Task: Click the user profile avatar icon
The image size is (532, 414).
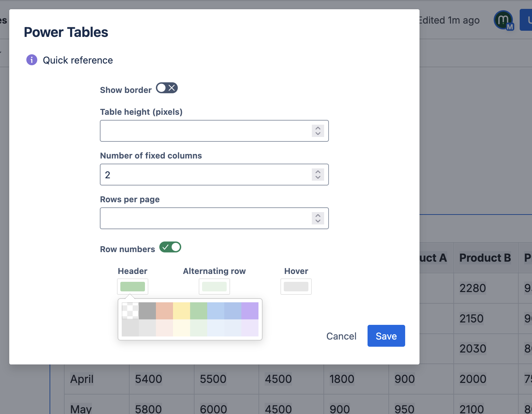Action: (x=503, y=20)
